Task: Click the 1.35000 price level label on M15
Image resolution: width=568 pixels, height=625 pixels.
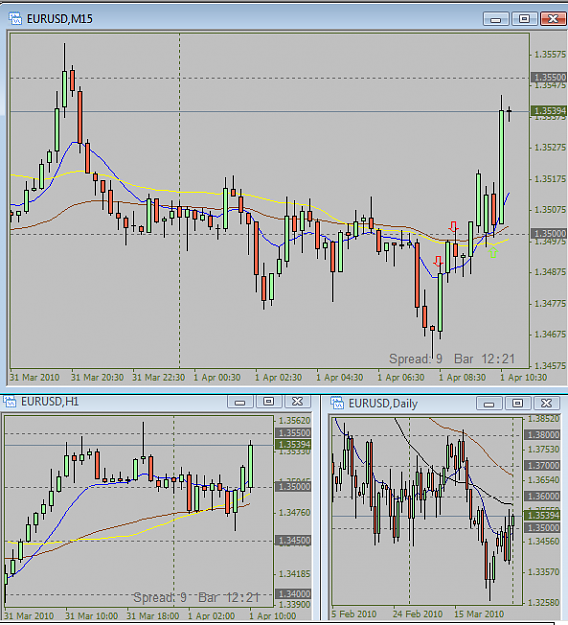Action: 549,234
